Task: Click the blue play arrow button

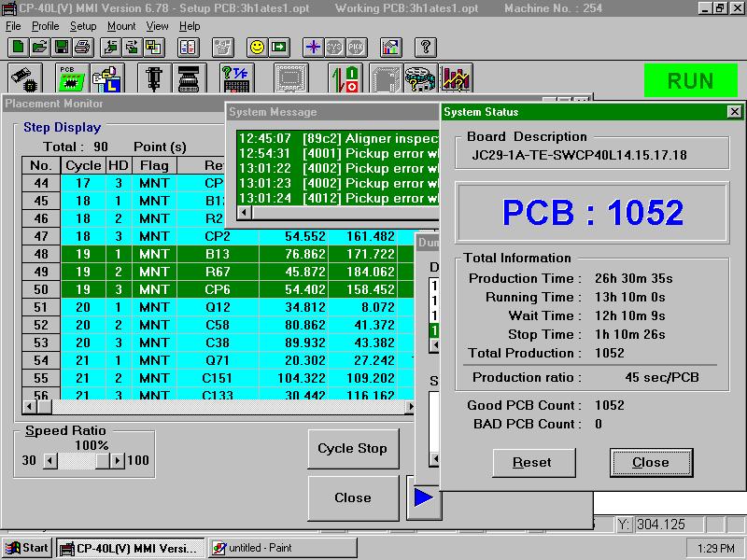Action: pos(424,497)
